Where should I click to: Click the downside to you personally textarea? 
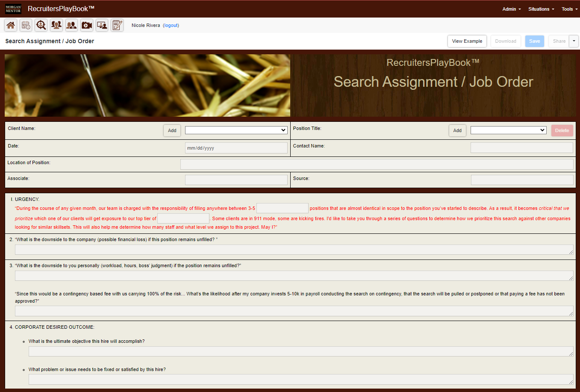click(294, 276)
